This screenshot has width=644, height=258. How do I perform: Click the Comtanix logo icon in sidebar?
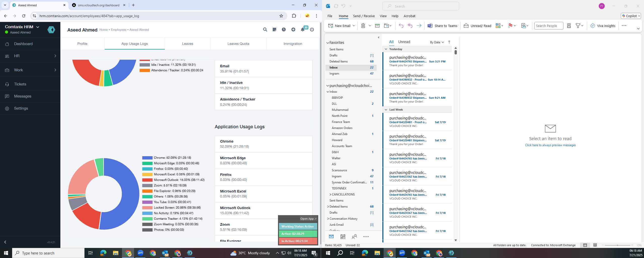point(51,30)
